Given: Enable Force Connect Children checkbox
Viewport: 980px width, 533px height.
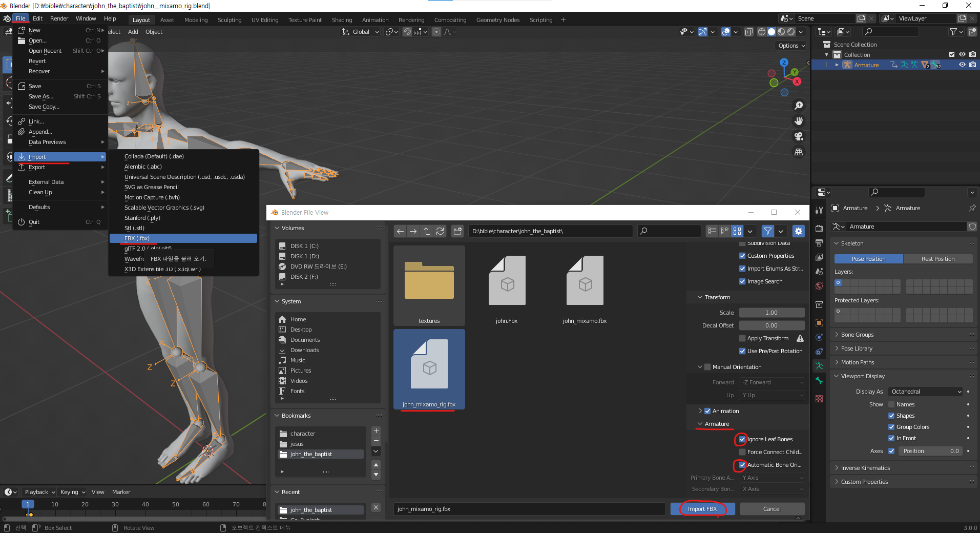Looking at the screenshot, I should pos(742,452).
